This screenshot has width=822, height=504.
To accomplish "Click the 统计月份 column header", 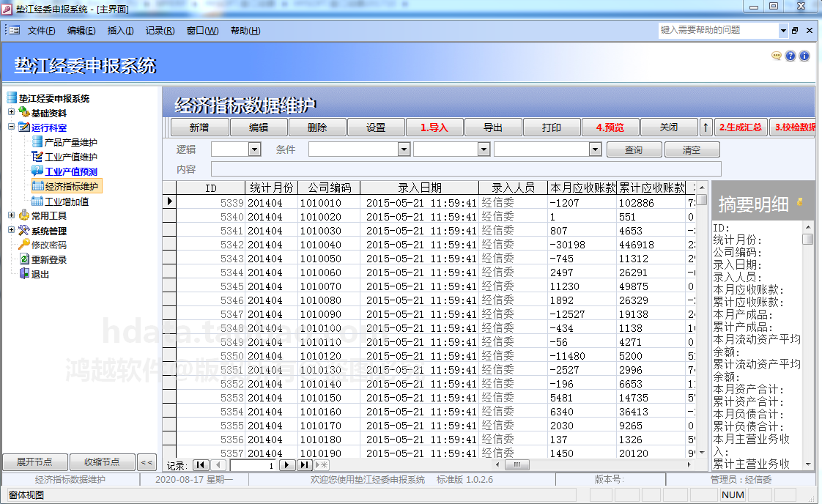I will click(x=272, y=188).
